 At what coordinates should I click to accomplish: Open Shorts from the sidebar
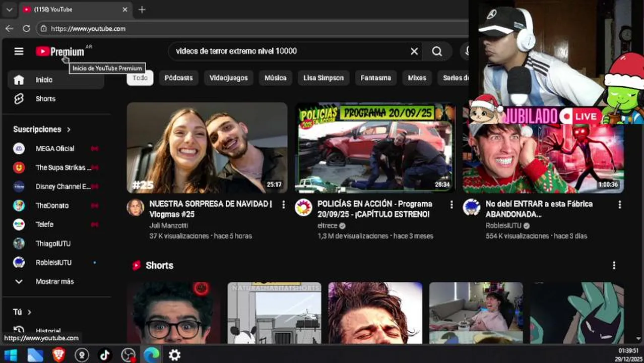tap(55, 99)
